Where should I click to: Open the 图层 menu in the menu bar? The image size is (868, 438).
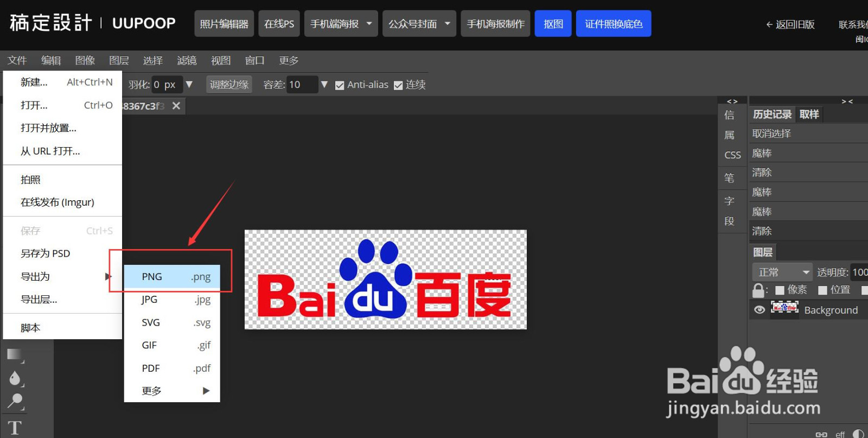pyautogui.click(x=119, y=60)
